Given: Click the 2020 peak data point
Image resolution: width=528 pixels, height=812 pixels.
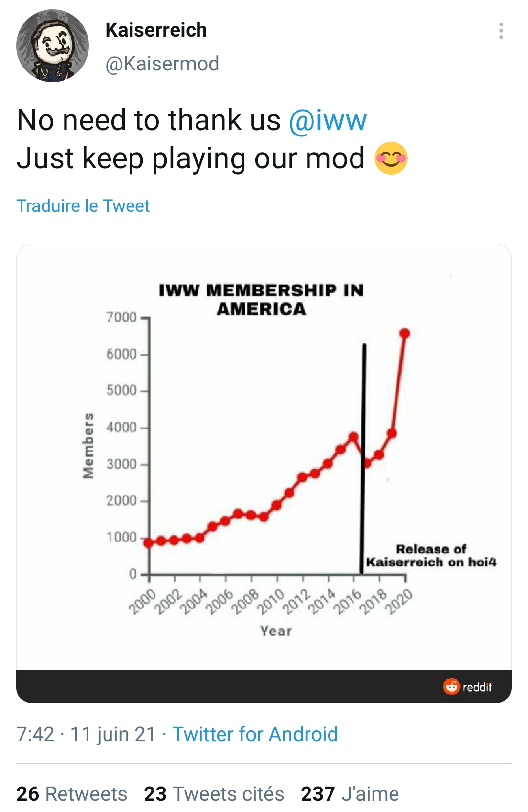Looking at the screenshot, I should (405, 333).
